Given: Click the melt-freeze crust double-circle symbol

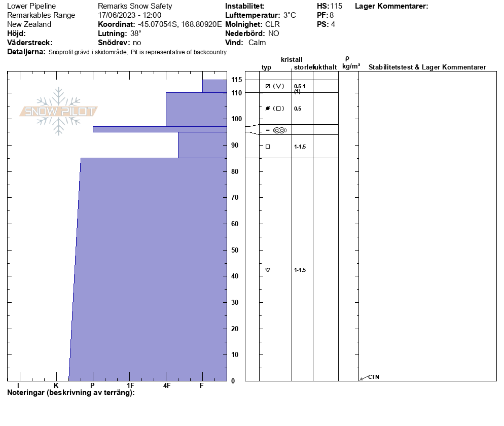Looking at the screenshot, I should pyautogui.click(x=280, y=130).
